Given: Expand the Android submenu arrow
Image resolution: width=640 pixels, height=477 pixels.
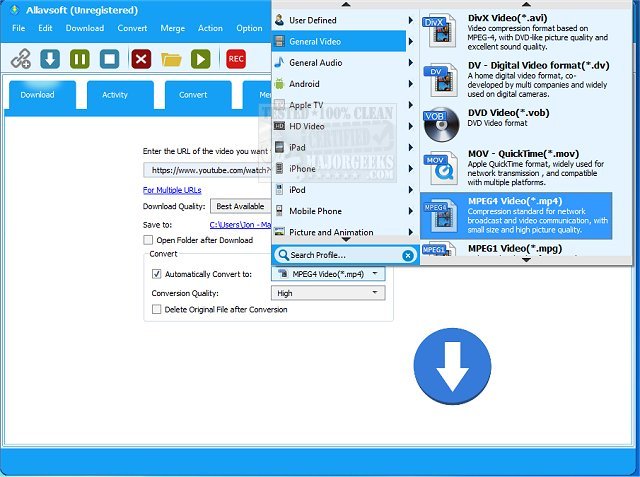Looking at the screenshot, I should [411, 84].
